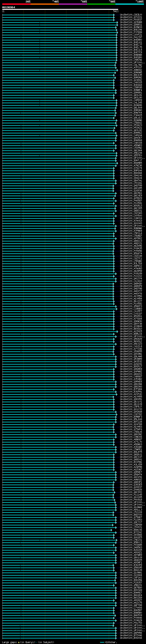
Task: Click the UniRef100_Q24842 hit name
Action: 131,80
